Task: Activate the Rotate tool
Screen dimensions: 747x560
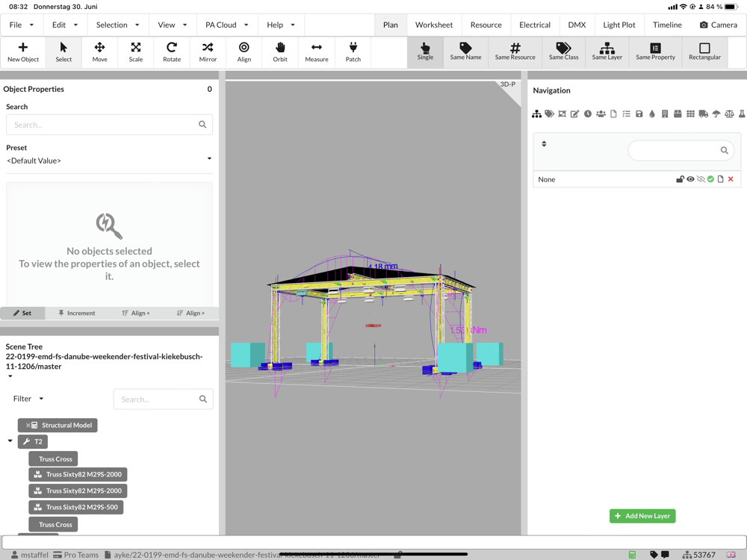Action: click(x=172, y=53)
